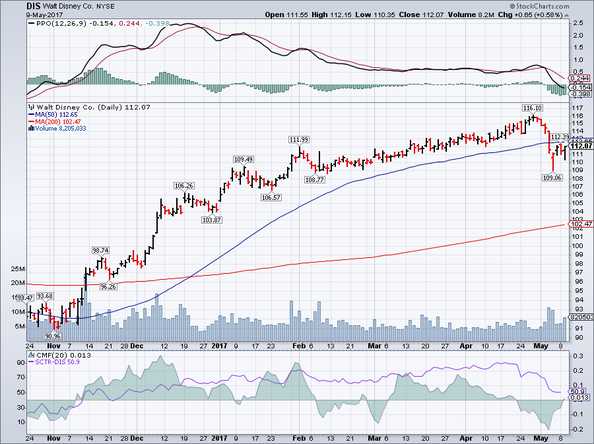
Task: Click the 103.87 low price annotation
Action: [x=212, y=220]
